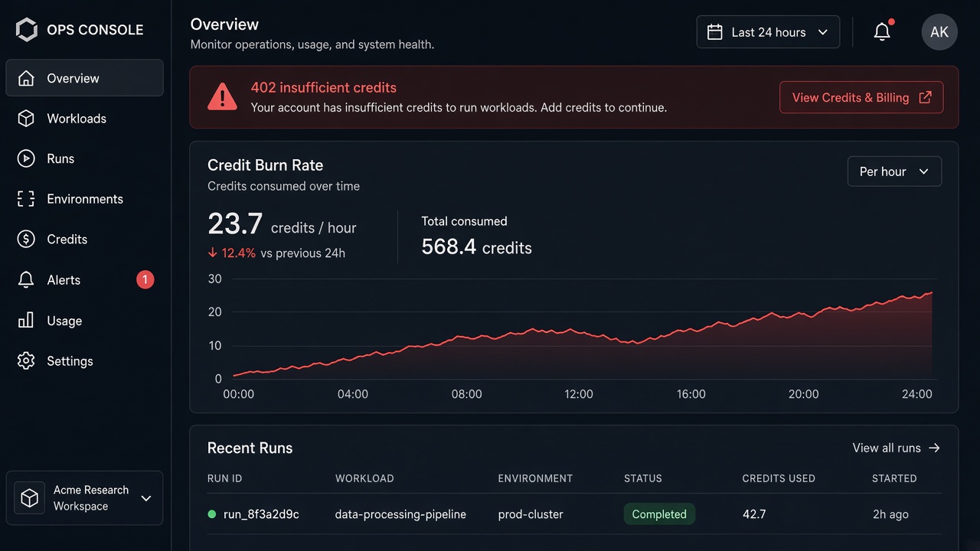Click the prod-cluster environment cell
Viewport: 980px width, 551px height.
531,514
